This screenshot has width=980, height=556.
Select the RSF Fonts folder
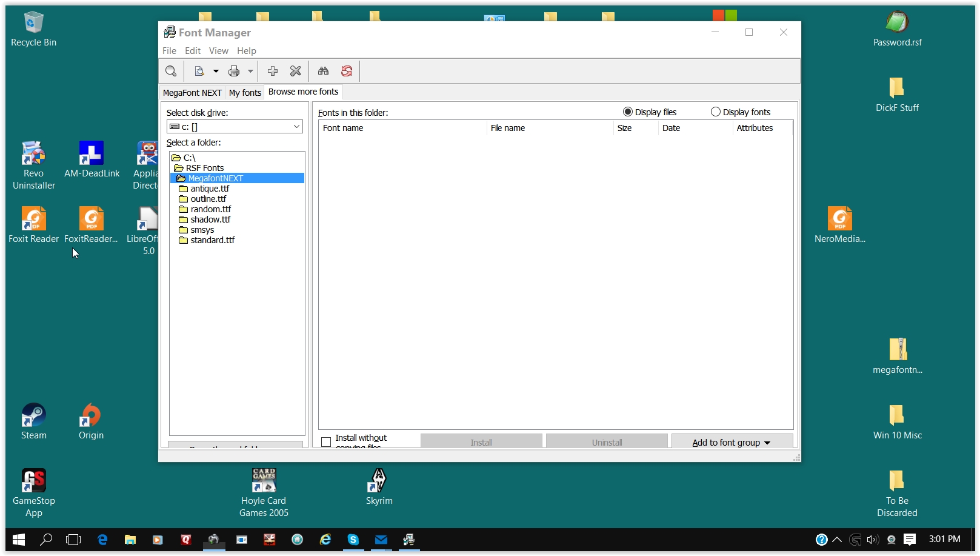(x=205, y=168)
